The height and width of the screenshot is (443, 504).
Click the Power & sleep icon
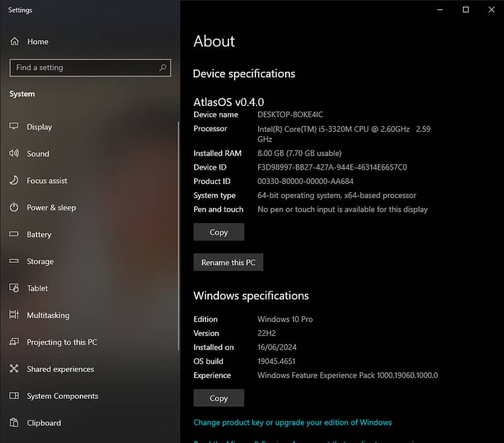(x=15, y=207)
